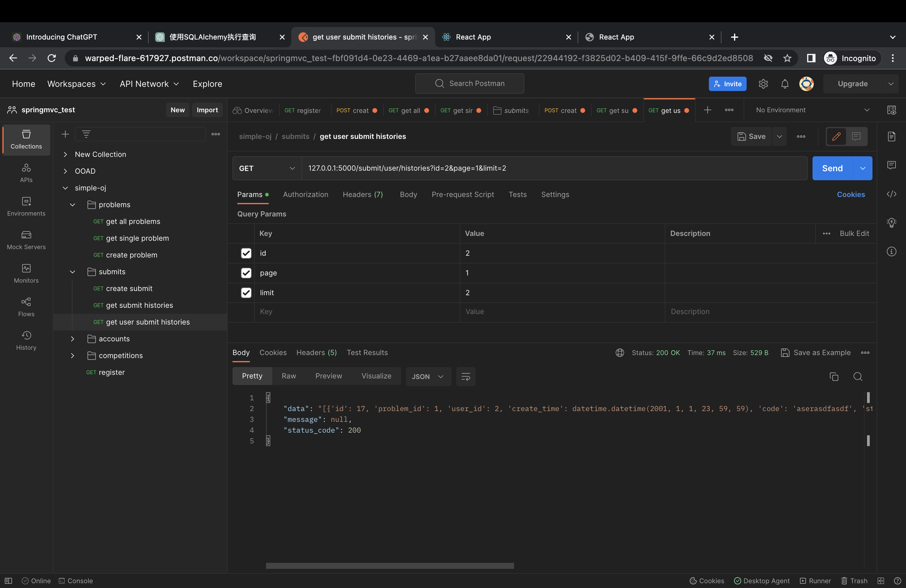The height and width of the screenshot is (588, 906).
Task: Uncheck the id query parameter
Action: point(246,253)
